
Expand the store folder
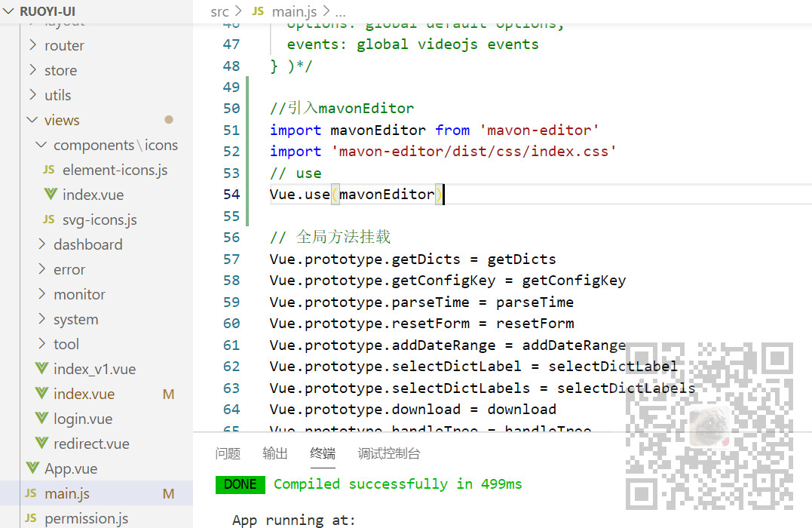click(x=33, y=69)
